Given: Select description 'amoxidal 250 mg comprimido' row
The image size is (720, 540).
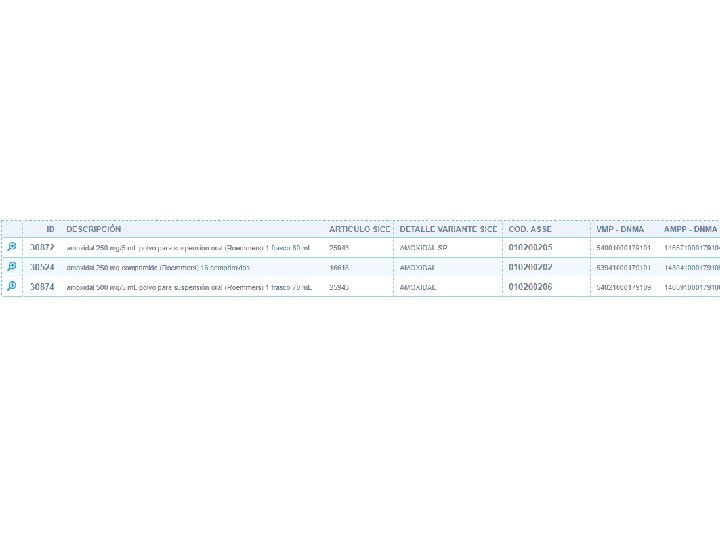Looking at the screenshot, I should 158,268.
